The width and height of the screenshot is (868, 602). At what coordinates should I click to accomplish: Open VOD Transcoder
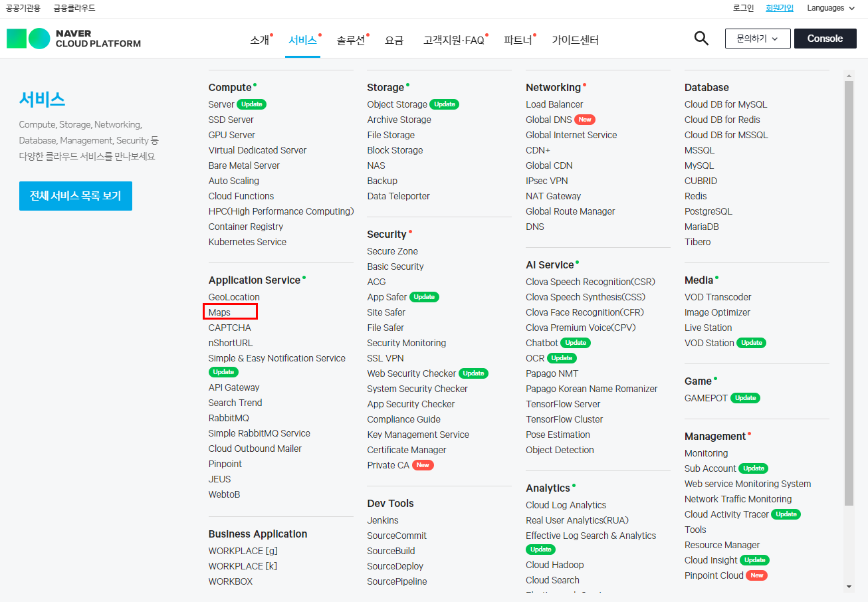pyautogui.click(x=718, y=297)
